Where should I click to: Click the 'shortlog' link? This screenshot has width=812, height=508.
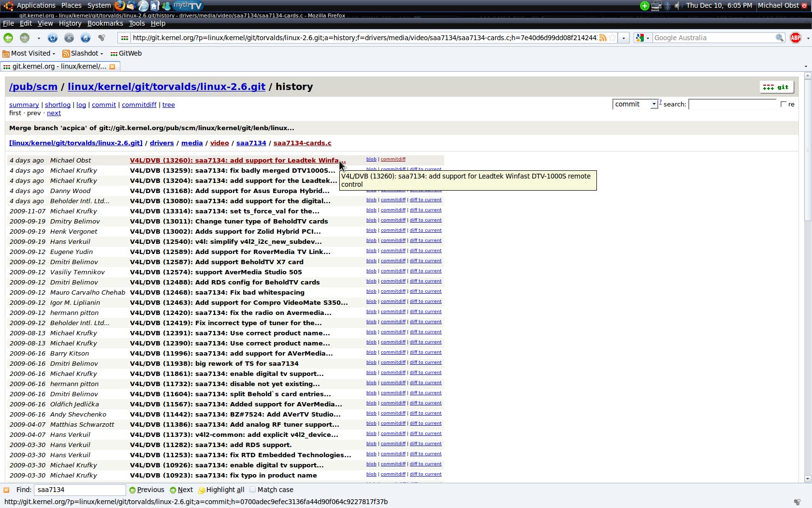coord(58,105)
